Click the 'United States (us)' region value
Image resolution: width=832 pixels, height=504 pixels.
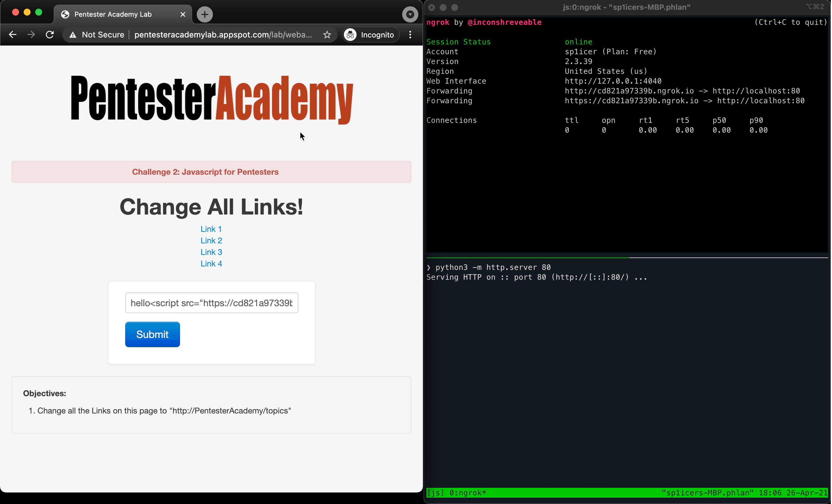click(x=606, y=72)
